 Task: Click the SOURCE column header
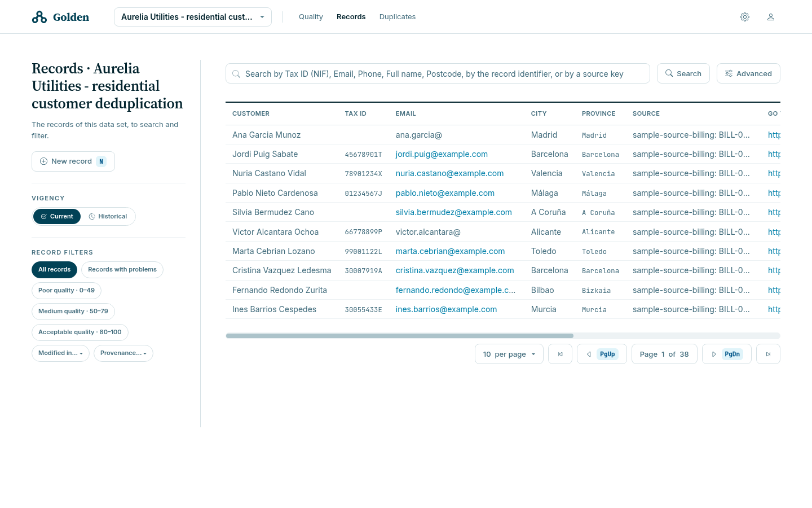(646, 113)
